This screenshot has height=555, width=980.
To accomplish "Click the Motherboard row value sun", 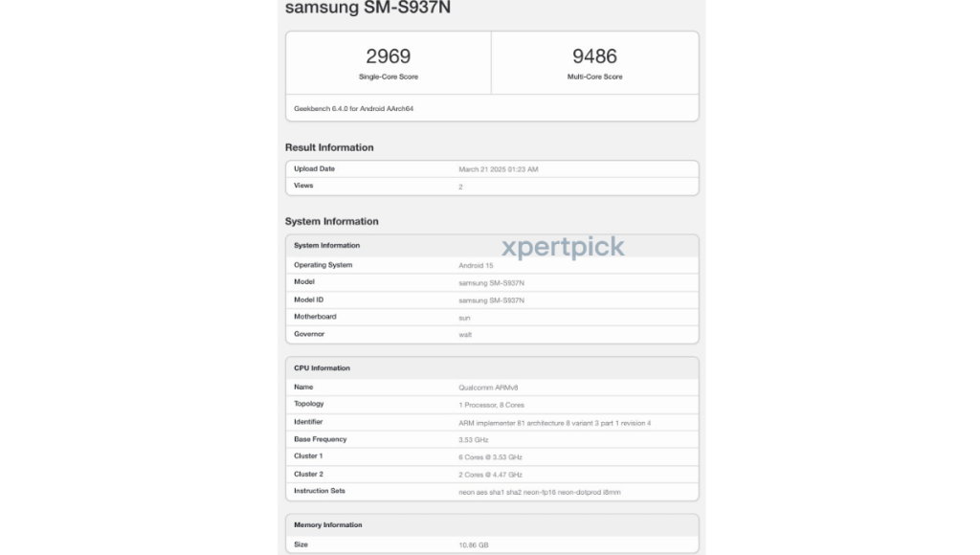I will [x=464, y=317].
